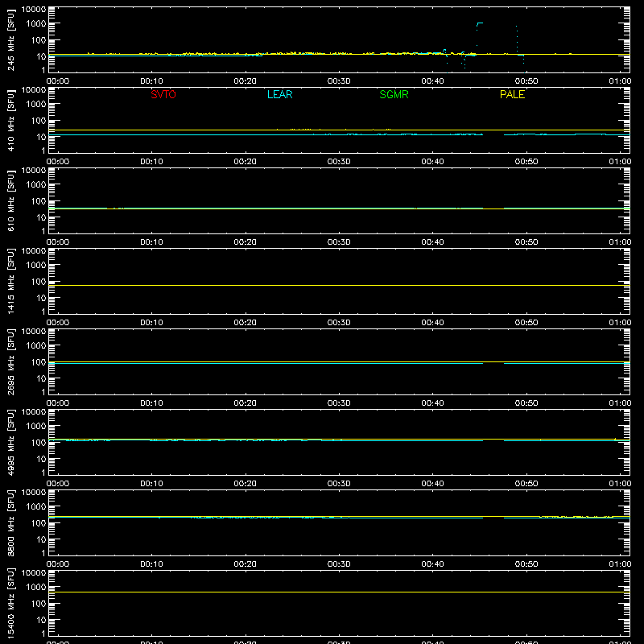
Task: Click 00:30 tick label under 410 MHz plot
Action: pyautogui.click(x=339, y=162)
